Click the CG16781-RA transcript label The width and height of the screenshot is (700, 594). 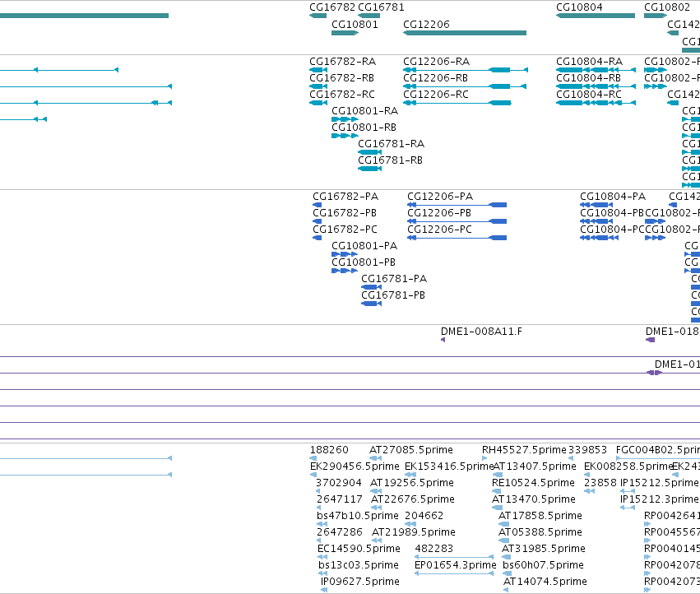pyautogui.click(x=391, y=144)
